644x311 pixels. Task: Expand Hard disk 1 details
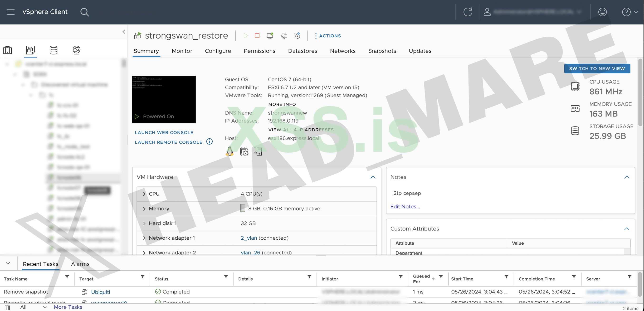pos(144,224)
